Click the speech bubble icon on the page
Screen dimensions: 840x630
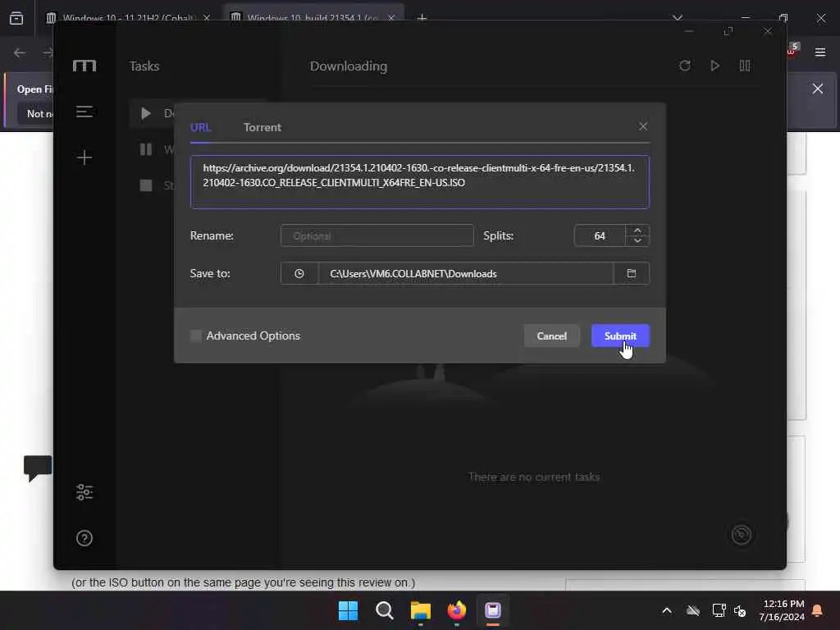click(38, 468)
